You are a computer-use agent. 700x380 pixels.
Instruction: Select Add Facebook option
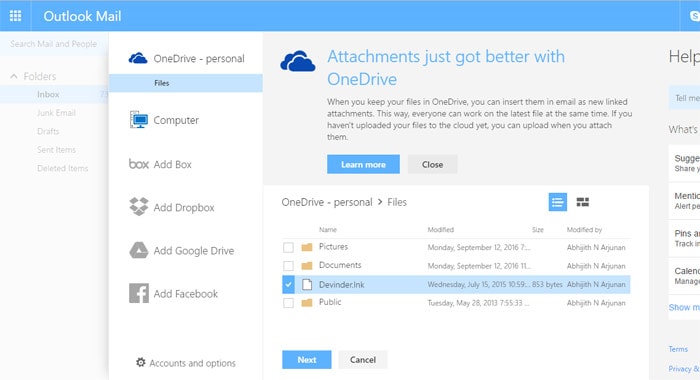pos(186,294)
